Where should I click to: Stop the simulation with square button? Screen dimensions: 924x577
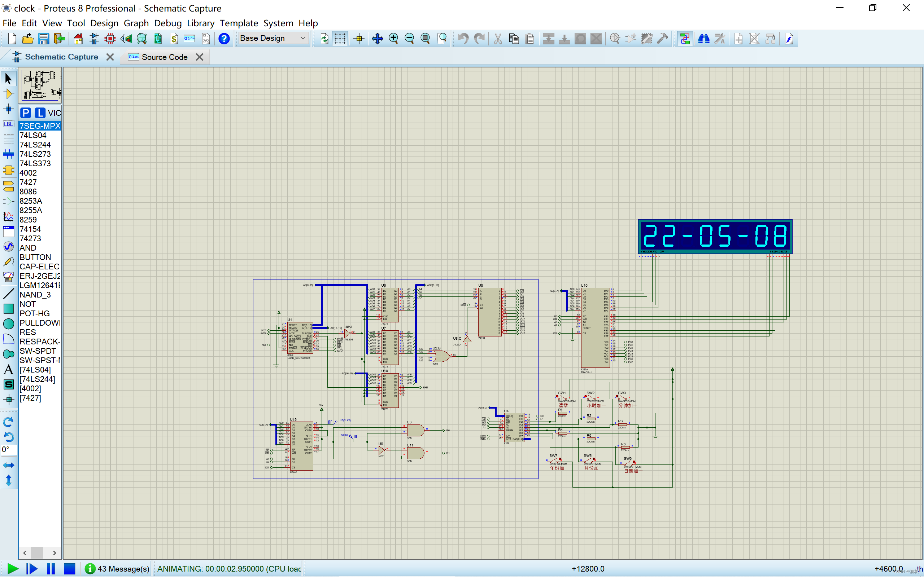click(x=70, y=569)
